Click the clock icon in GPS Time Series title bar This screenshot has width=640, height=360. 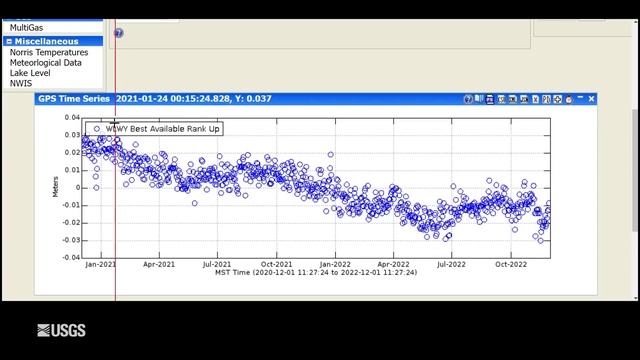(569, 99)
